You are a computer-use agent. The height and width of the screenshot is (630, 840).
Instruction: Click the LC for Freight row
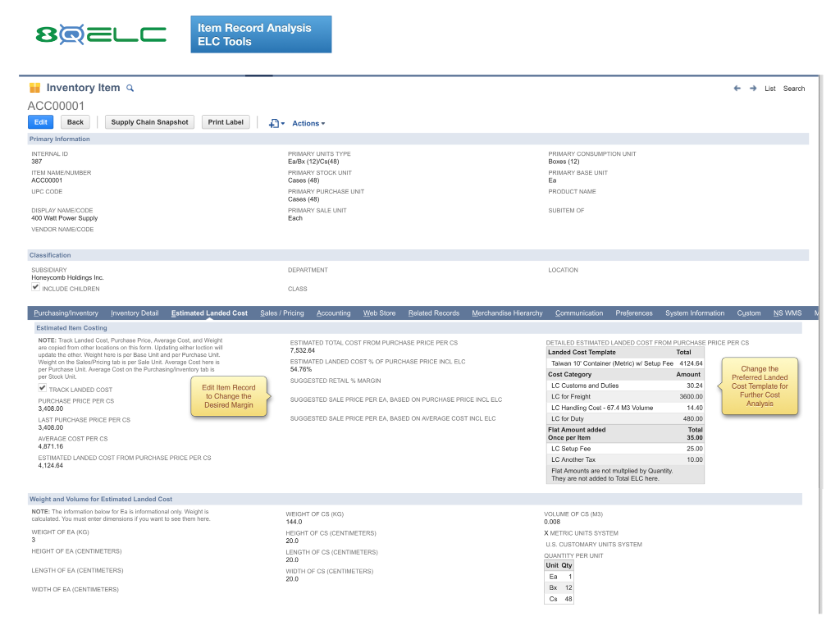point(625,397)
